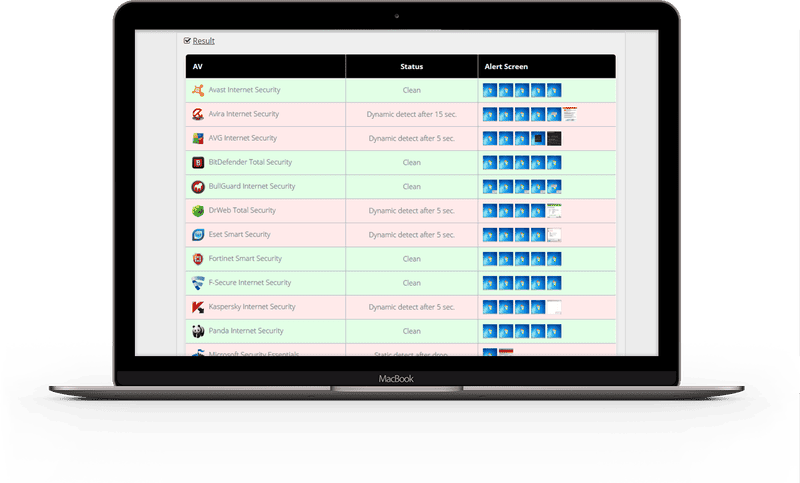Click the Clean status for Fortinet
800x483 pixels.
click(x=412, y=259)
